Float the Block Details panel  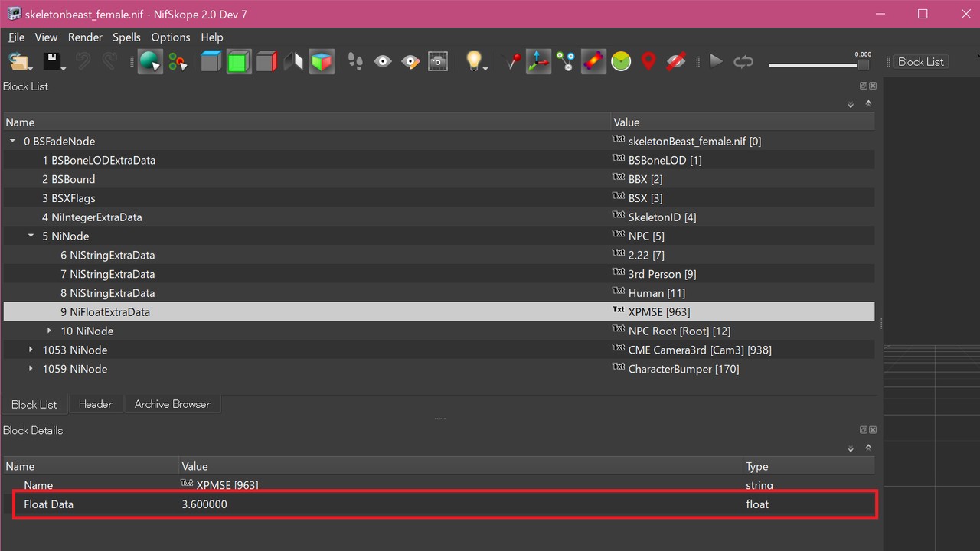[x=864, y=430]
